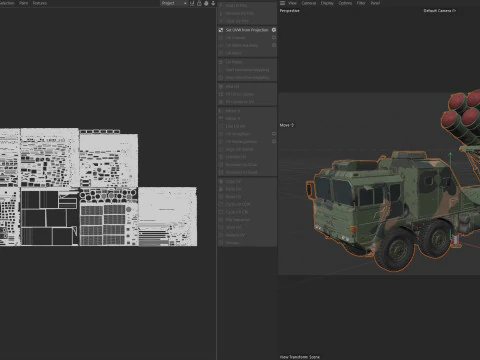480x360 pixels.
Task: Click the fourth icon after Project dropdown
Action: click(x=213, y=3)
